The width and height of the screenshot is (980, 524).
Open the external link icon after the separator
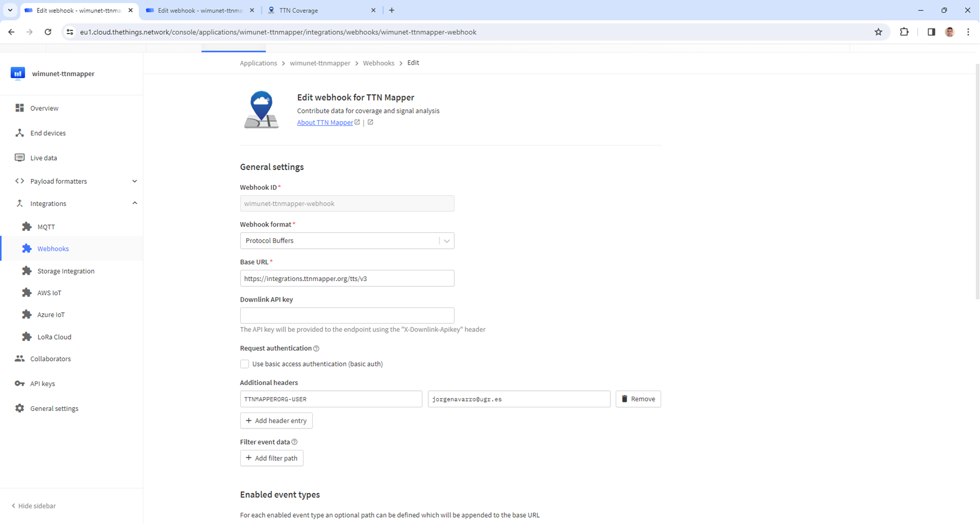(370, 123)
